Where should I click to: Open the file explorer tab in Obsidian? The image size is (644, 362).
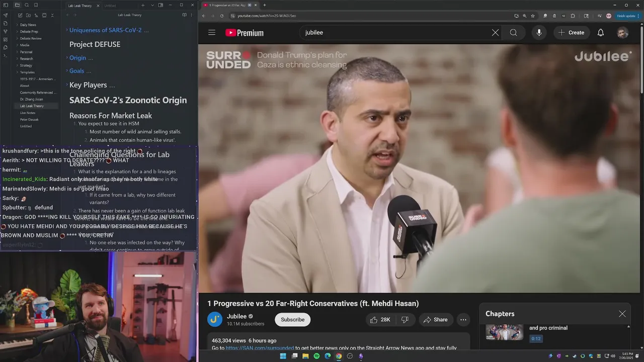click(x=17, y=5)
